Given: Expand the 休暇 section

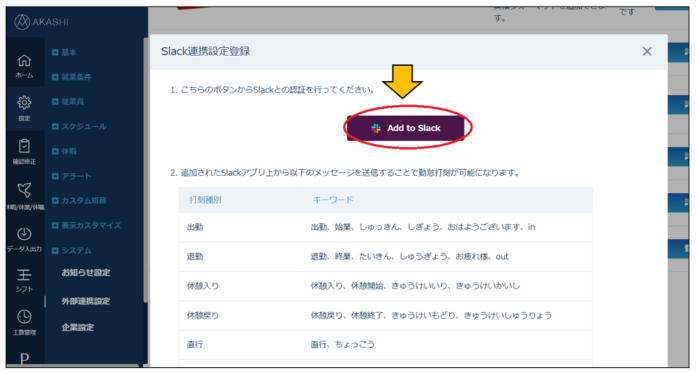Looking at the screenshot, I should tap(64, 151).
